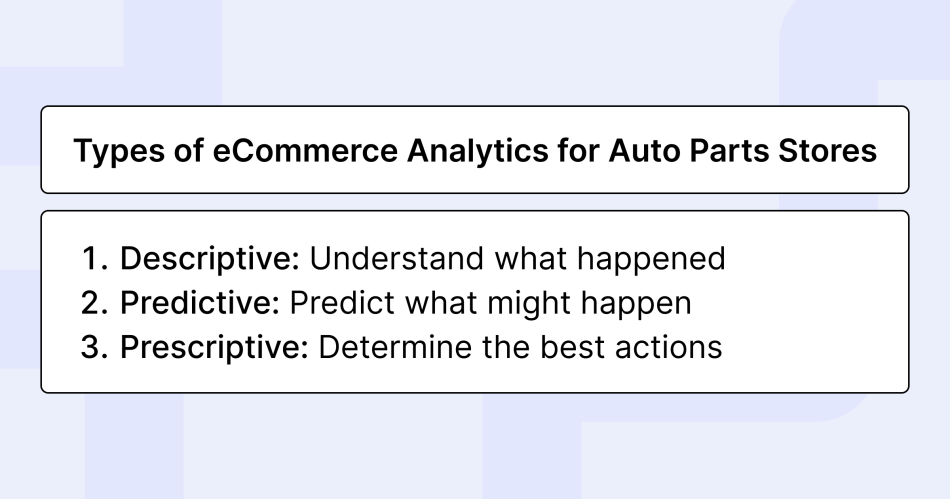Select the bold "Prescriptive:" label

(215, 347)
